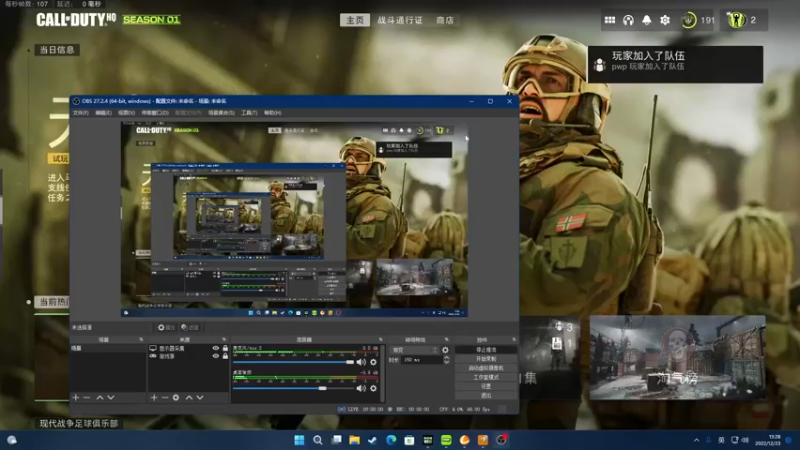The height and width of the screenshot is (450, 800).
Task: Switch to 战斗通行证 battle pass tab
Action: 400,20
